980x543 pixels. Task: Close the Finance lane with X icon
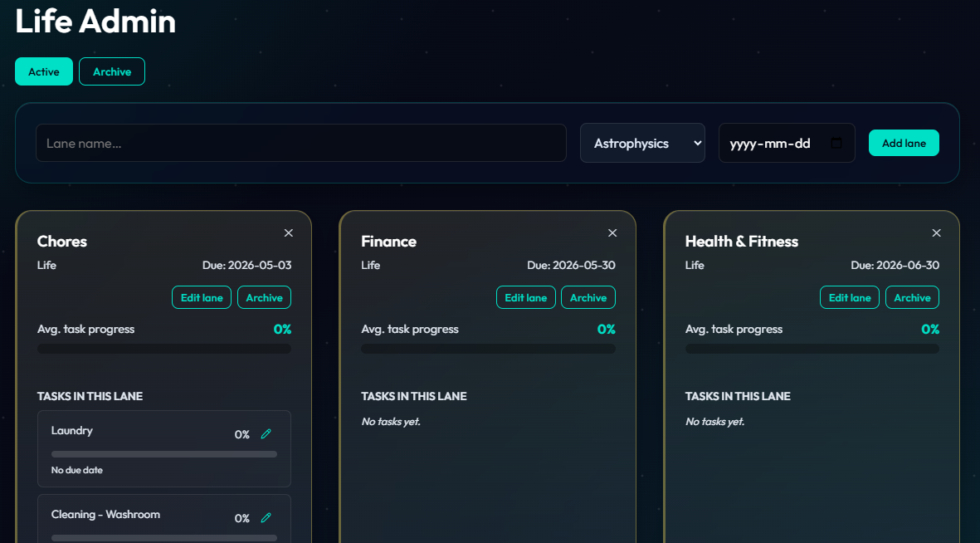(x=612, y=232)
